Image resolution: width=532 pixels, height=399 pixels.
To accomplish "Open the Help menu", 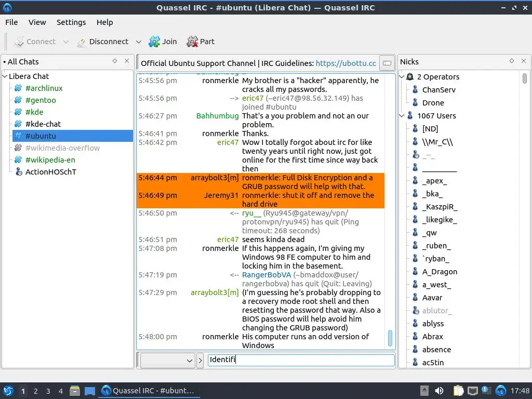I will pyautogui.click(x=104, y=22).
